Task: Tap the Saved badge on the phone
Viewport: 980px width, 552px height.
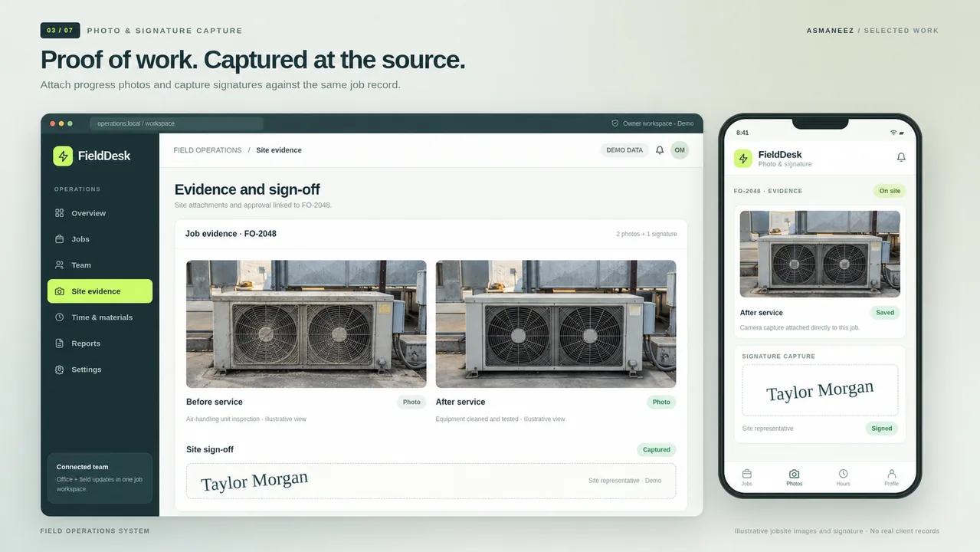Action: 885,313
